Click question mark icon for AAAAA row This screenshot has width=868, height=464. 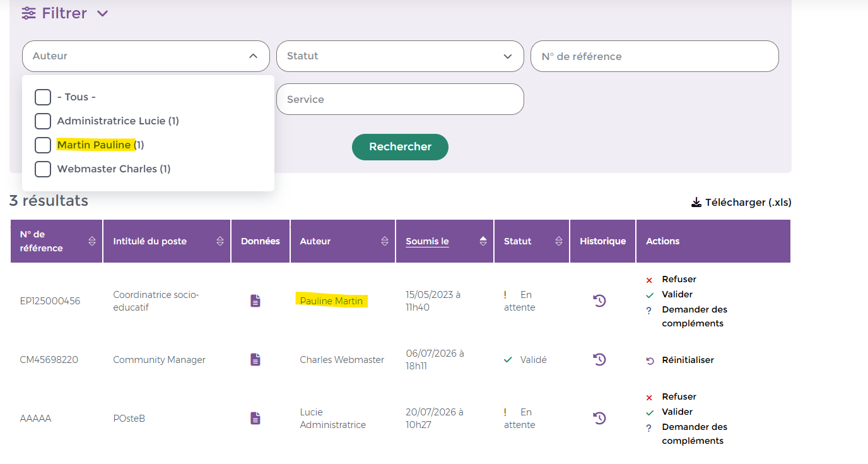coord(649,427)
